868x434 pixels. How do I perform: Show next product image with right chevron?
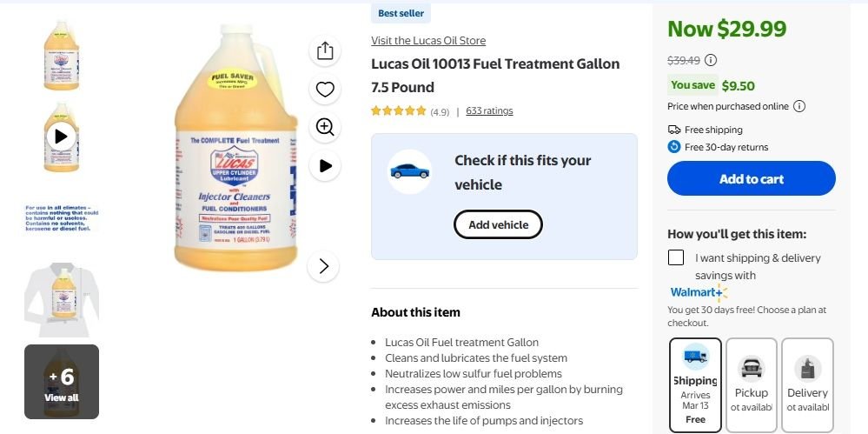pos(324,266)
